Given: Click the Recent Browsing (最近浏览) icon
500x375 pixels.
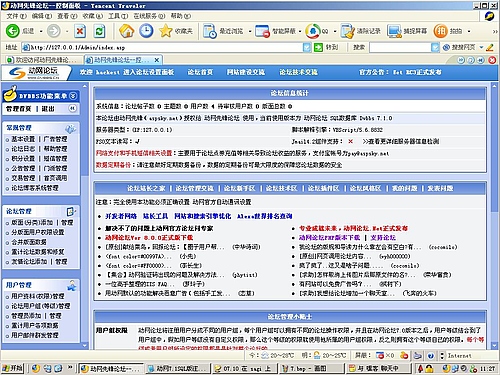Looking at the screenshot, I should pos(210,31).
